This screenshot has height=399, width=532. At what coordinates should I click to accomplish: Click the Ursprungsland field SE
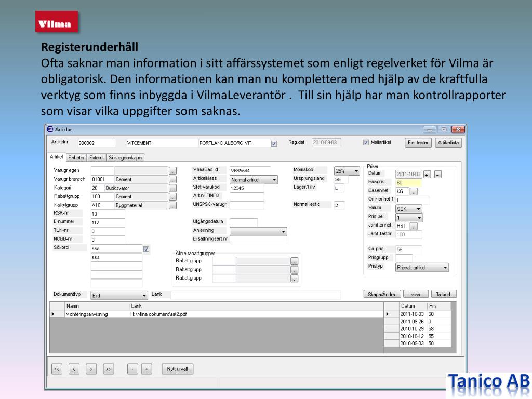341,179
